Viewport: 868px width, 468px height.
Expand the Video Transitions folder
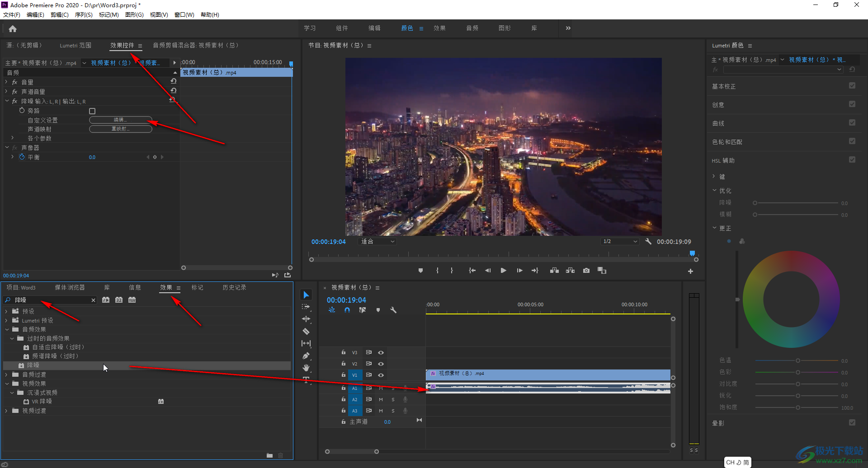click(6, 411)
